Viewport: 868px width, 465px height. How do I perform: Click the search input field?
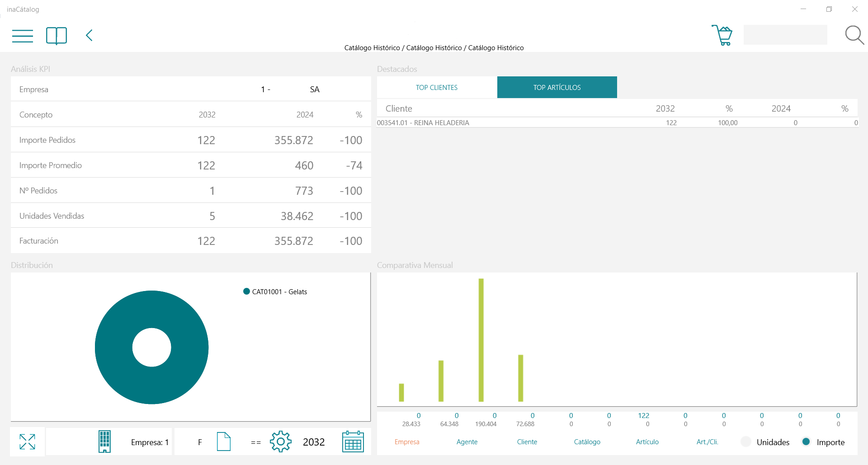click(785, 35)
